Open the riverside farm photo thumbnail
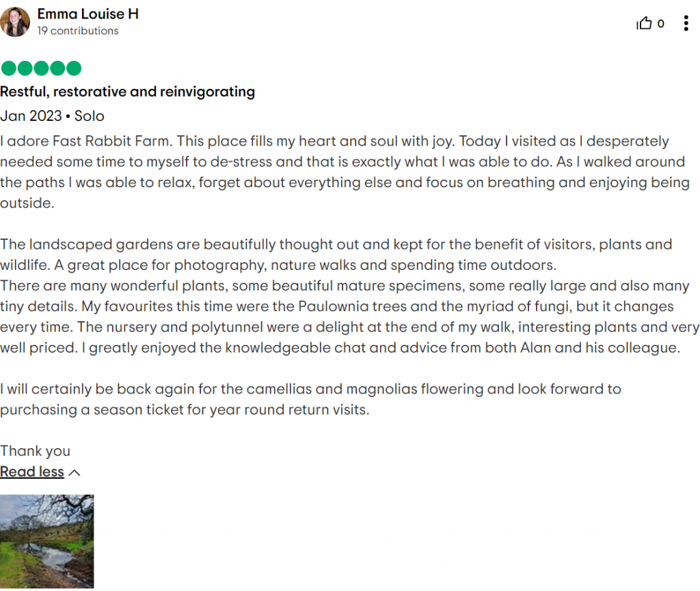The image size is (700, 591). (x=46, y=541)
